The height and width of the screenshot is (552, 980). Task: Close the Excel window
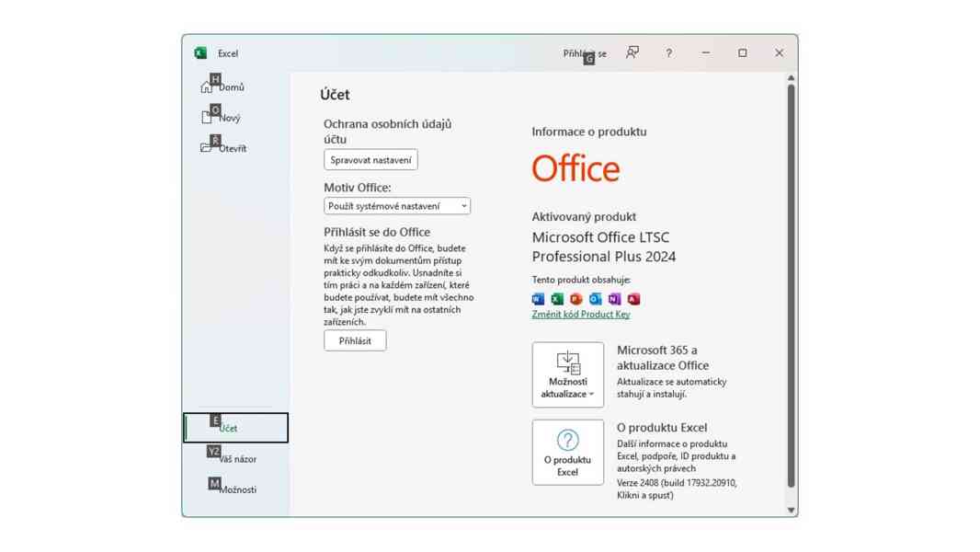(x=779, y=53)
